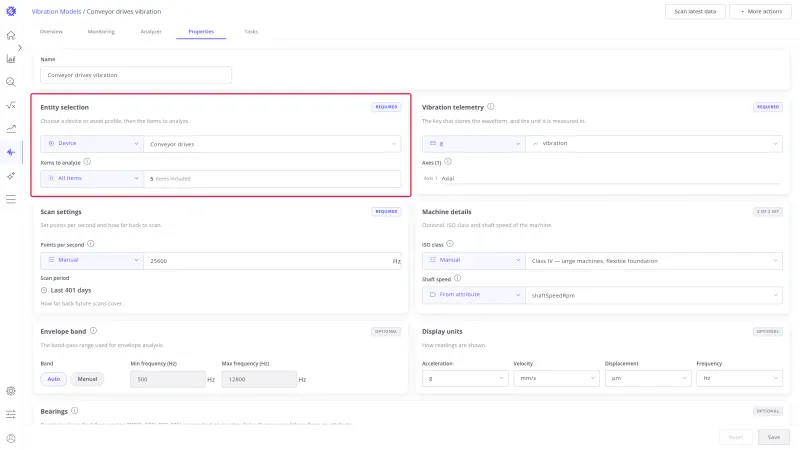Open the square root formula icon in sidebar
This screenshot has height=450, width=800.
coord(11,106)
